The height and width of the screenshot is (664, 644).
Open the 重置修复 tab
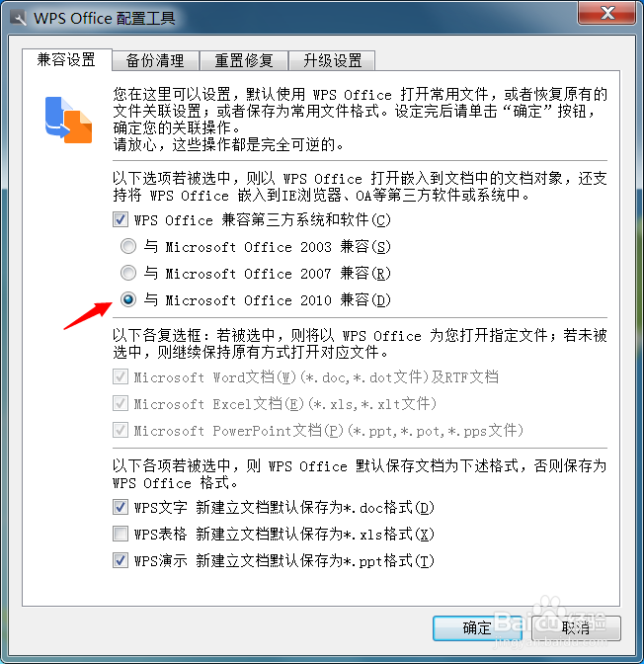click(x=244, y=60)
